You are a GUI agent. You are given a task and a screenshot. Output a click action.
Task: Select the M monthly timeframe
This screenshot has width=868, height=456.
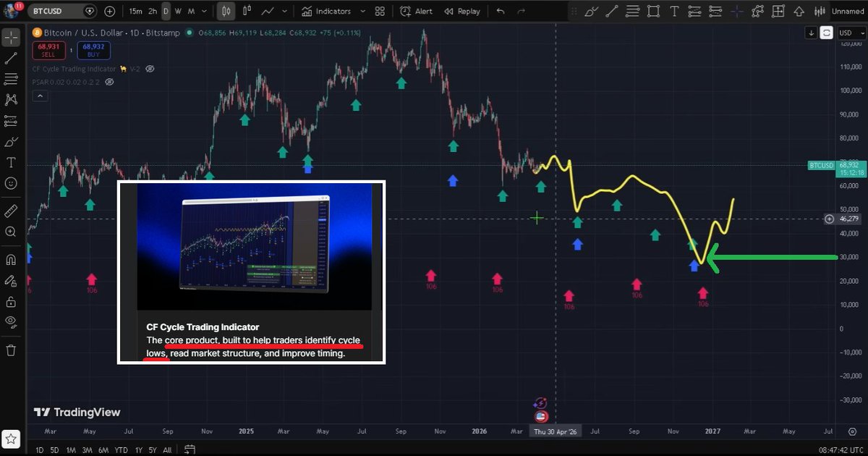pyautogui.click(x=192, y=12)
